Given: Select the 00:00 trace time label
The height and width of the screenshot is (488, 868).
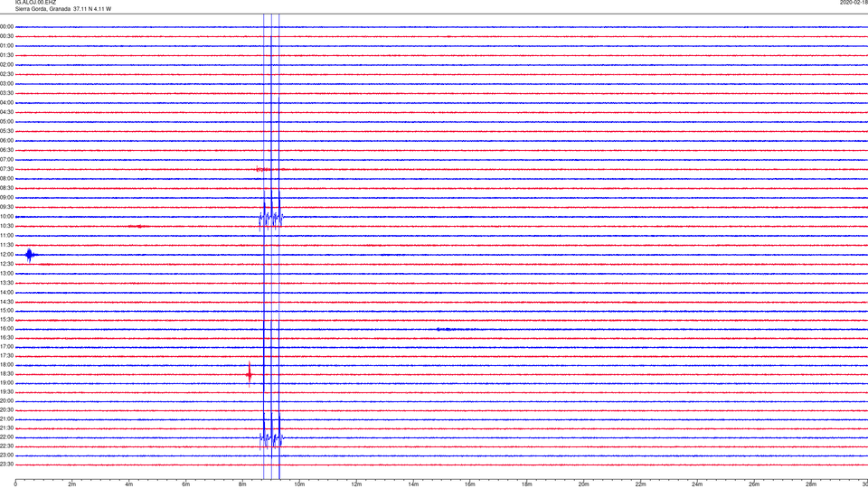Looking at the screenshot, I should pos(6,26).
